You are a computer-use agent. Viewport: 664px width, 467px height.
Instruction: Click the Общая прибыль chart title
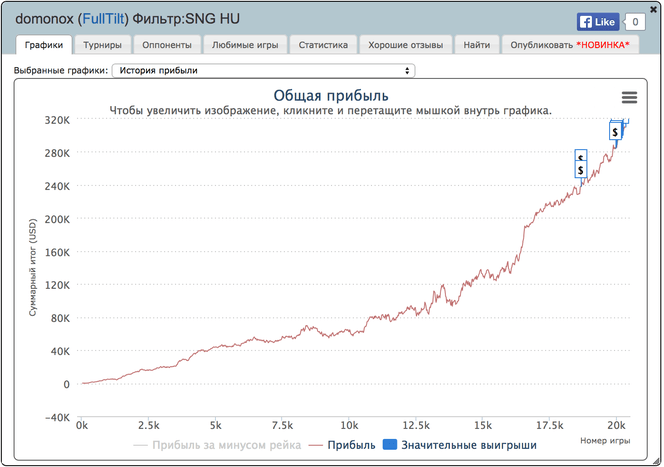331,96
